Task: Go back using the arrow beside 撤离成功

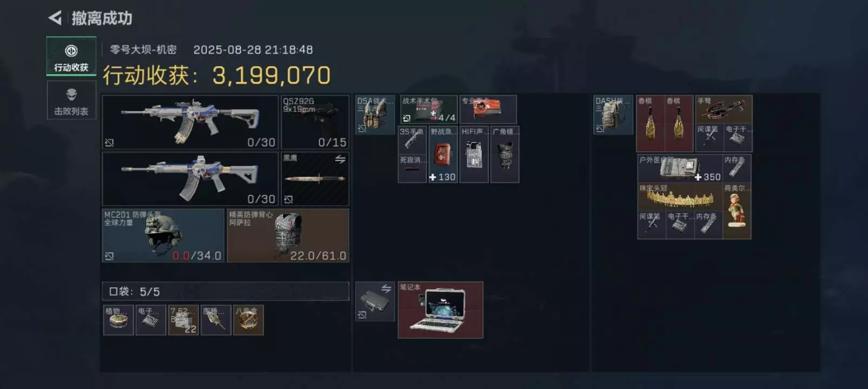Action: pos(55,18)
